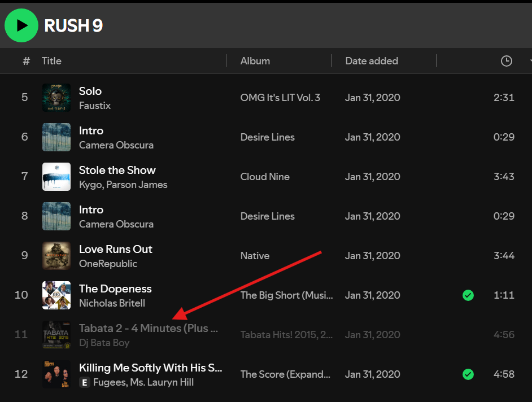
Task: Open album Desire Lines on track 6
Action: 267,137
